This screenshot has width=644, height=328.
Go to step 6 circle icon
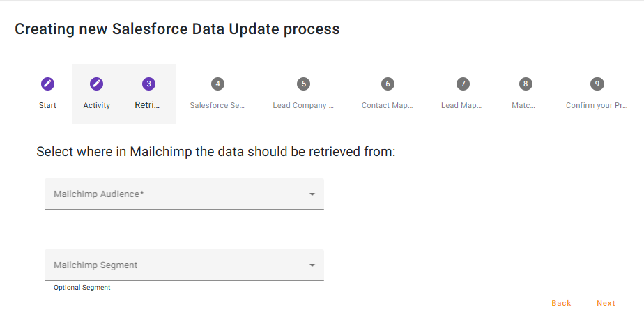[x=388, y=84]
